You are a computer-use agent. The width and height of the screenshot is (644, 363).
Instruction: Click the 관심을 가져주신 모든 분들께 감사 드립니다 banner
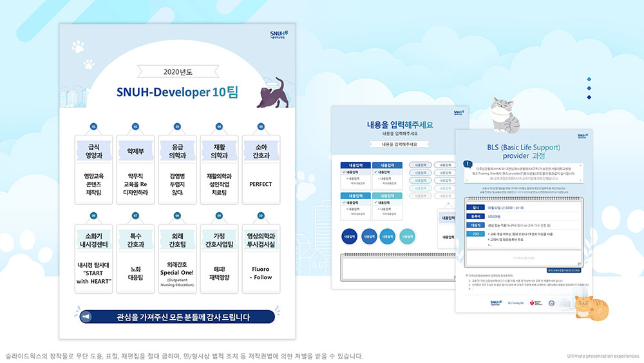177,317
